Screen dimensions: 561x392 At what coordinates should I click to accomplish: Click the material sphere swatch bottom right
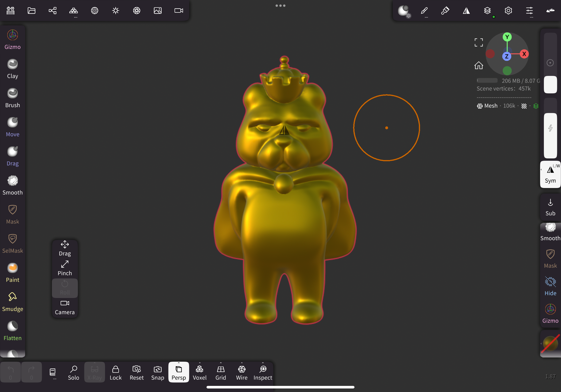tap(550, 343)
